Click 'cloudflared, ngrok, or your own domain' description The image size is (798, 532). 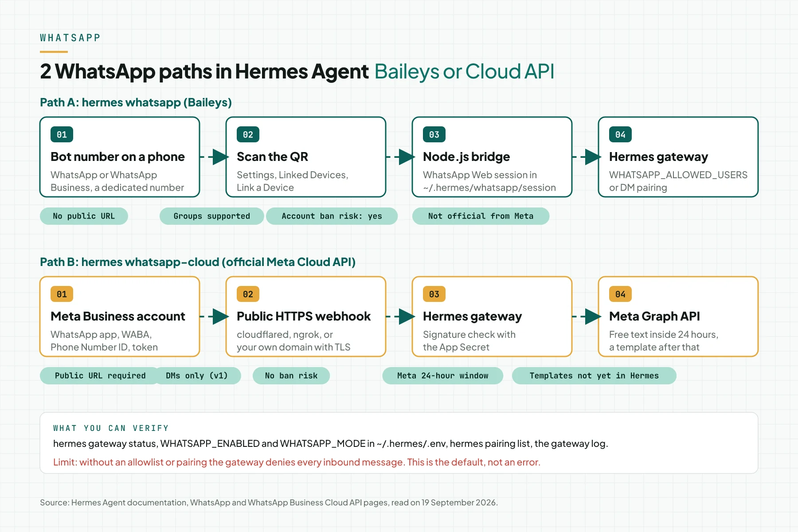[293, 341]
